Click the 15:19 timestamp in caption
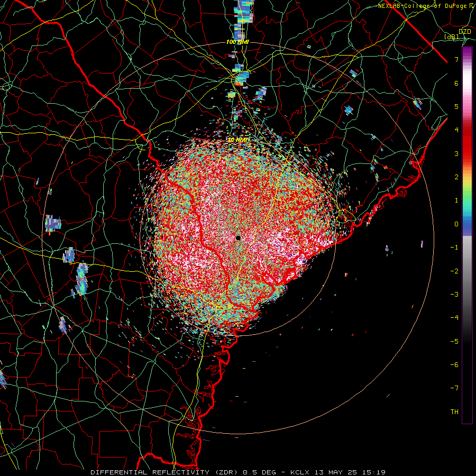 click(x=374, y=472)
